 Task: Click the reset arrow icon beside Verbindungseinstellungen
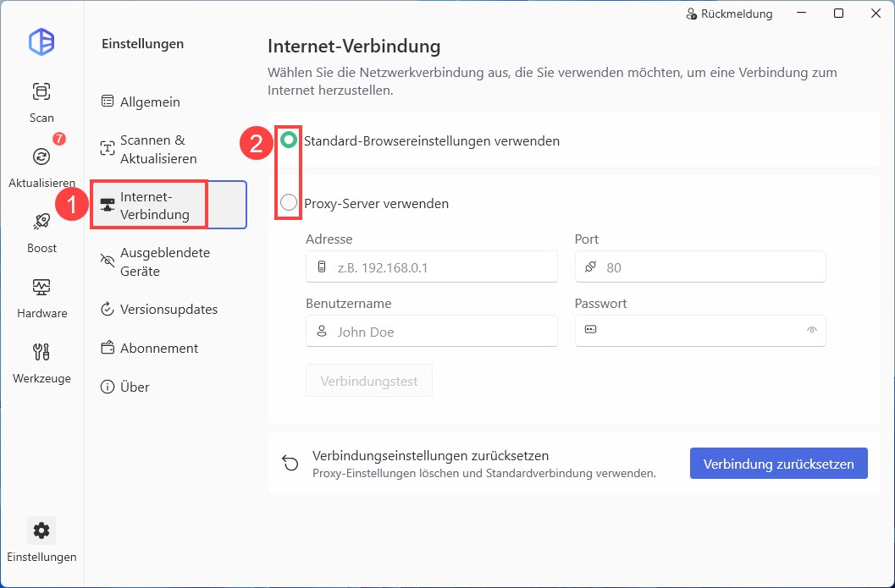290,463
